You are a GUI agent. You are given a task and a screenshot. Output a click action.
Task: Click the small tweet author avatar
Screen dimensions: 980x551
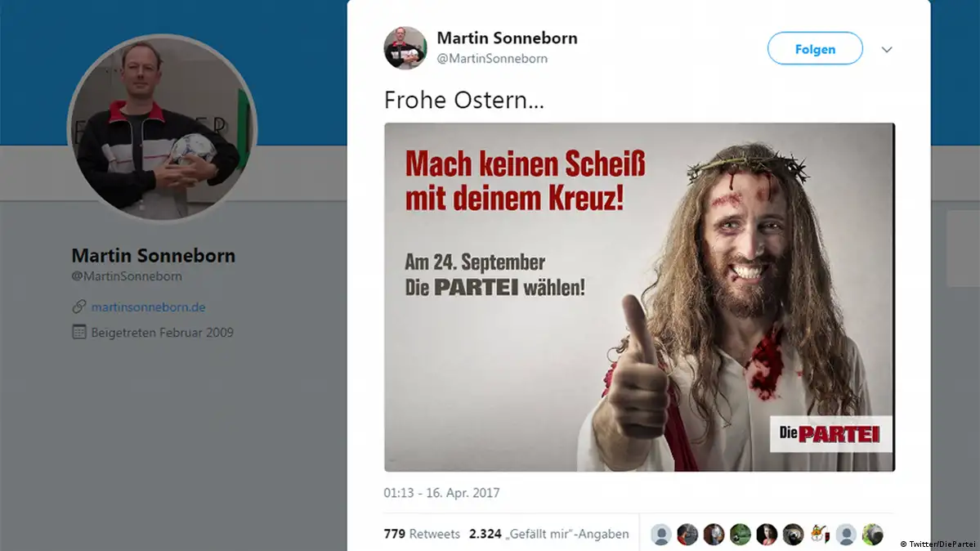[405, 48]
